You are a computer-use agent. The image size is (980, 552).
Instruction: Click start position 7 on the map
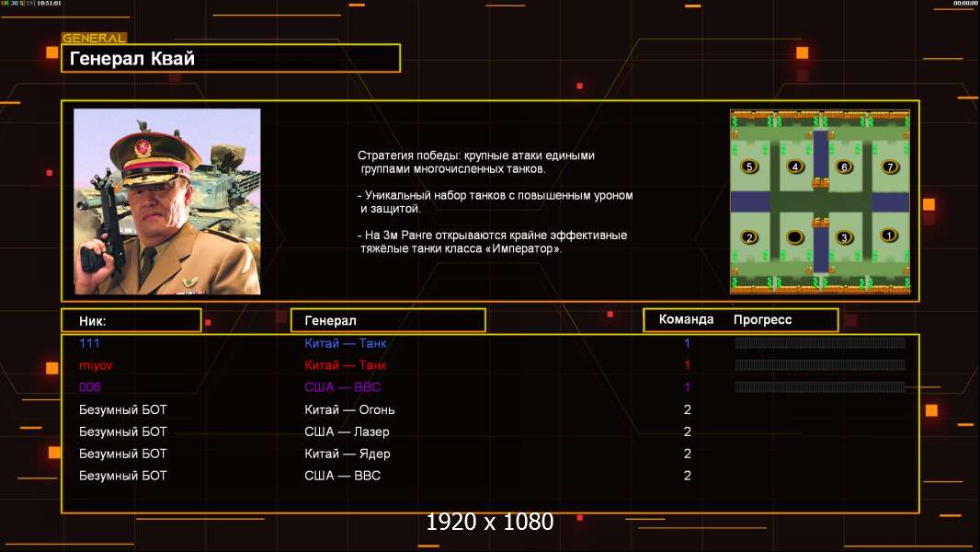(x=889, y=167)
